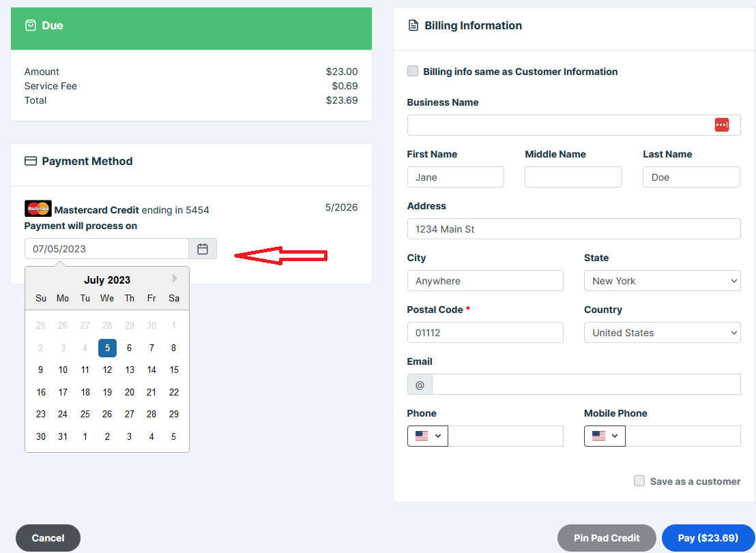Click the Payment Method card icon
Viewport: 756px width, 553px height.
31,161
